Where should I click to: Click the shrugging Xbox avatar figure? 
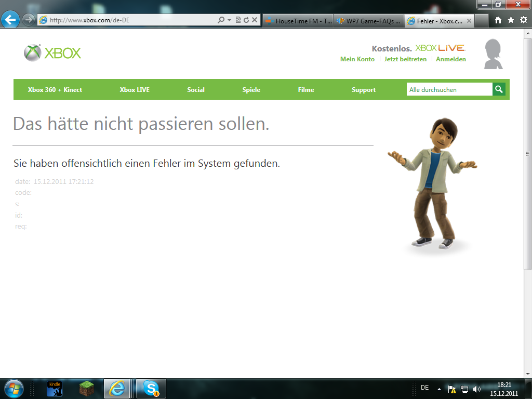point(433,183)
